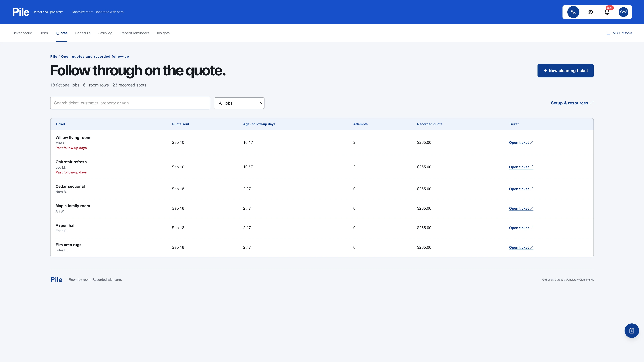The image size is (644, 362).
Task: Open the All CRM tools hamburger menu
Action: pos(619,33)
